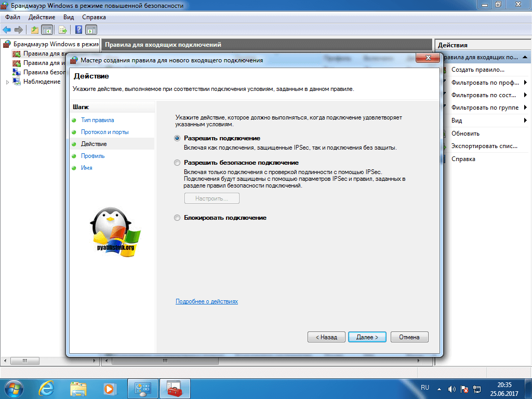Expand 'Фильтровать по группе' submenu
Image resolution: width=532 pixels, height=399 pixels.
click(x=525, y=108)
